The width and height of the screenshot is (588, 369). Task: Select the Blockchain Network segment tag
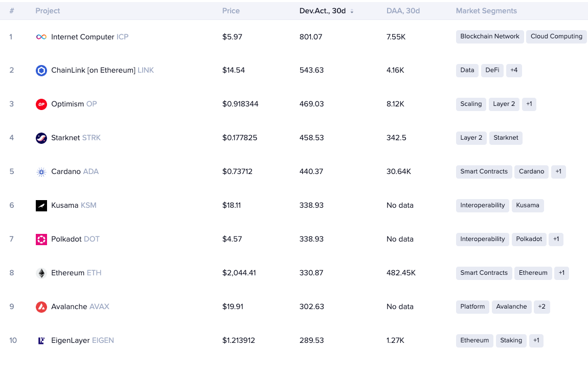coord(490,36)
